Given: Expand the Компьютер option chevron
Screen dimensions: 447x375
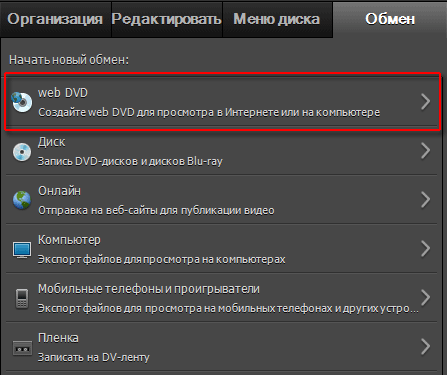Looking at the screenshot, I should pos(425,249).
